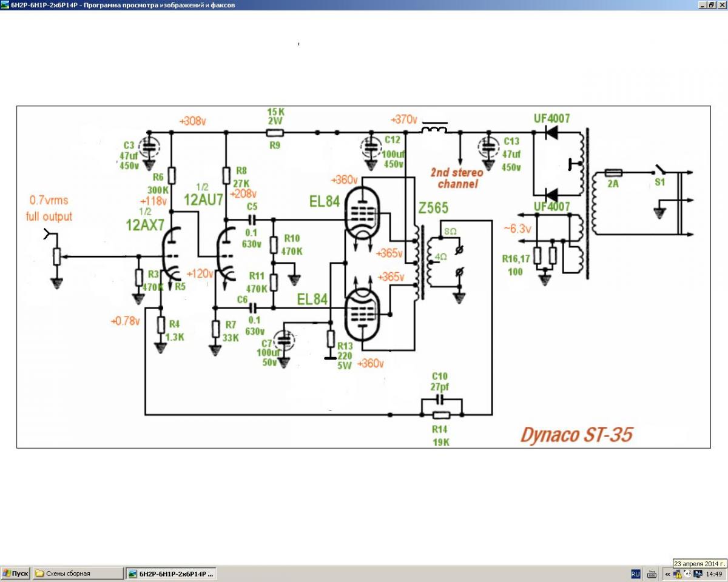Screen dimensions: 728x582
Task: Click the 12AU7 tube label
Action: pos(203,199)
